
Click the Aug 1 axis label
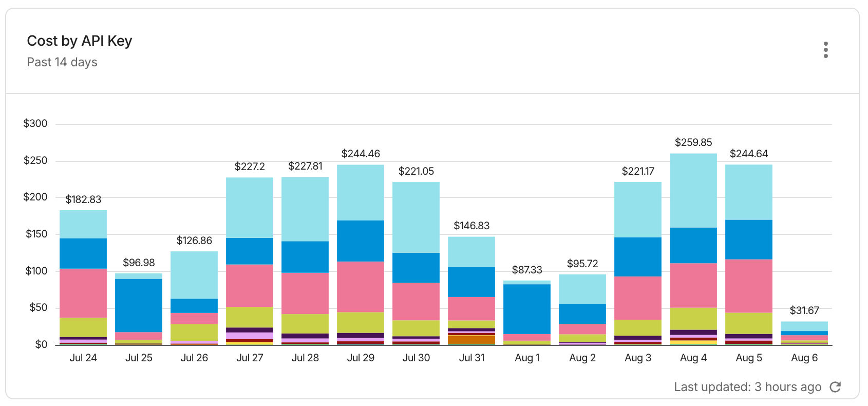point(527,358)
